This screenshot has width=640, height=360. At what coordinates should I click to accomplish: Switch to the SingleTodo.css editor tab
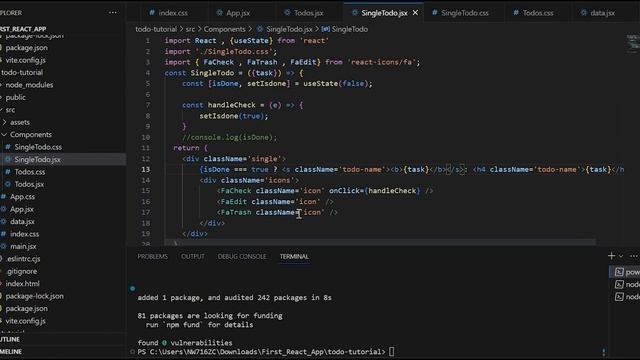464,13
